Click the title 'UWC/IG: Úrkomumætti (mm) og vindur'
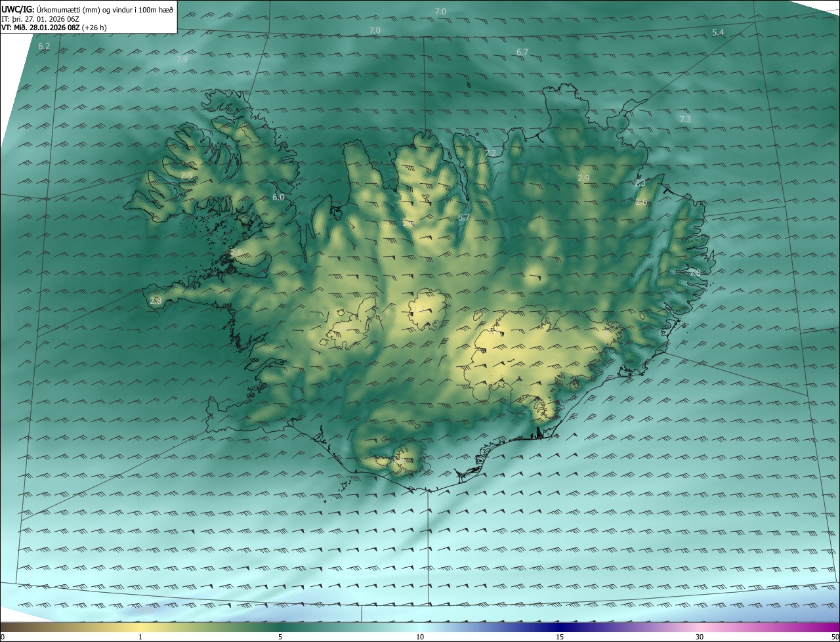The image size is (840, 642). pos(87,9)
